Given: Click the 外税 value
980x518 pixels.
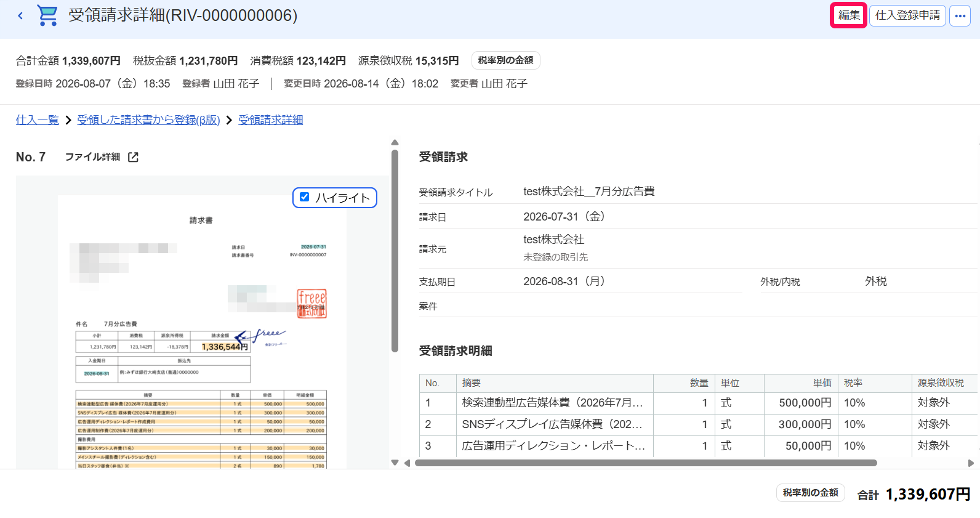Looking at the screenshot, I should pyautogui.click(x=876, y=281).
